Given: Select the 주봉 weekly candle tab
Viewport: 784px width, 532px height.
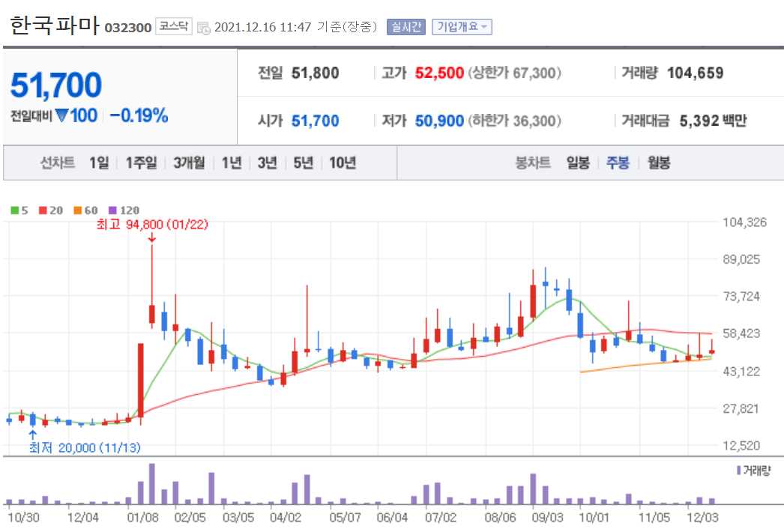Looking at the screenshot, I should pos(618,163).
